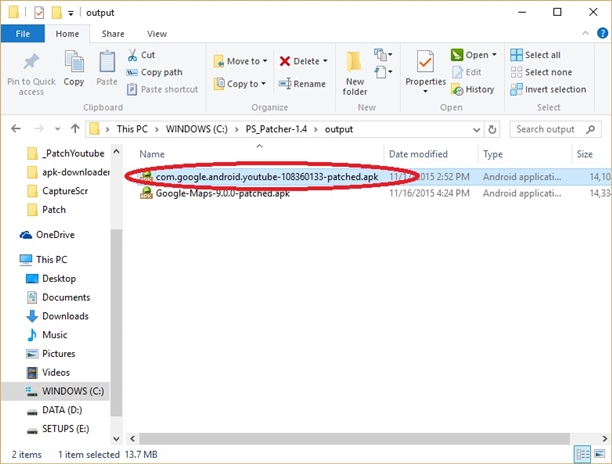This screenshot has width=612, height=464.
Task: Select OneDrive in navigation pane
Action: 47,235
